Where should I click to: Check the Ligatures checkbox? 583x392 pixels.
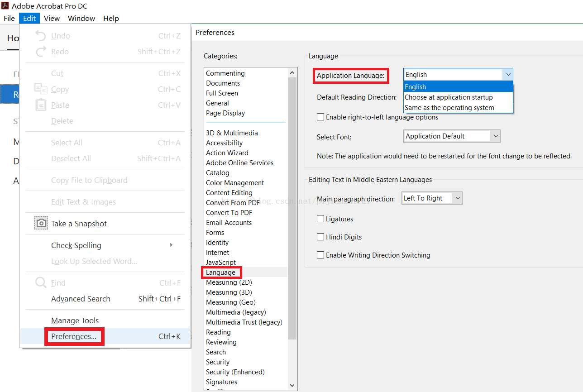tap(320, 219)
